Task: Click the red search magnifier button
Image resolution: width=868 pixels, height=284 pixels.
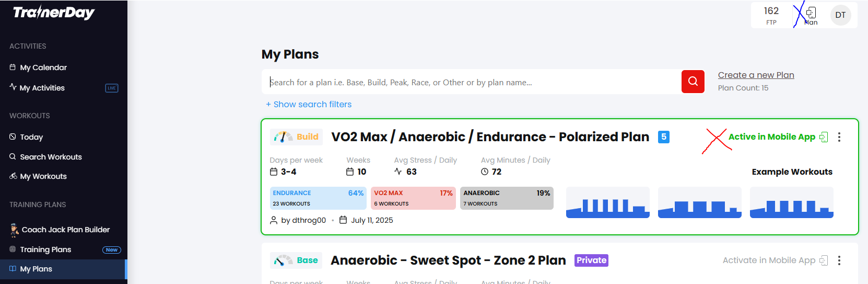Action: pos(693,82)
